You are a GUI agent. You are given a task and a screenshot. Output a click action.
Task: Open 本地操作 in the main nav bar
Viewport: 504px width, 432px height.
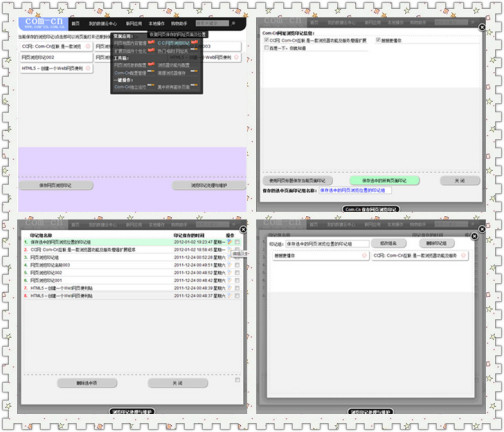click(x=157, y=23)
